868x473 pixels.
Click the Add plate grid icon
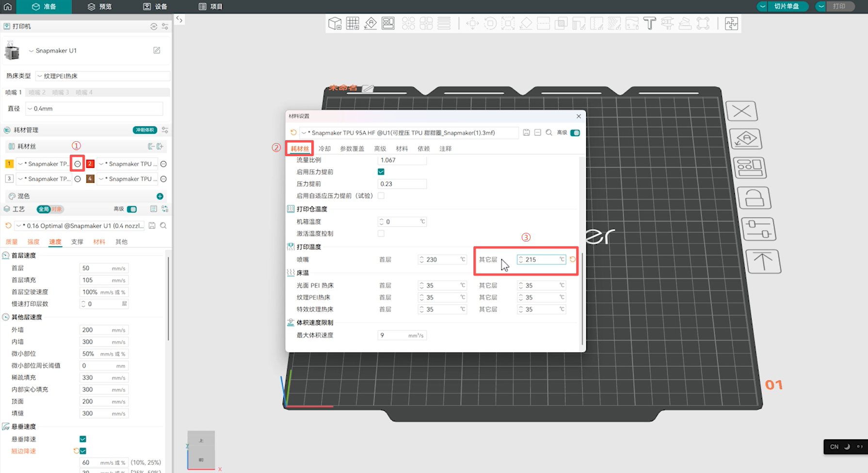[353, 23]
